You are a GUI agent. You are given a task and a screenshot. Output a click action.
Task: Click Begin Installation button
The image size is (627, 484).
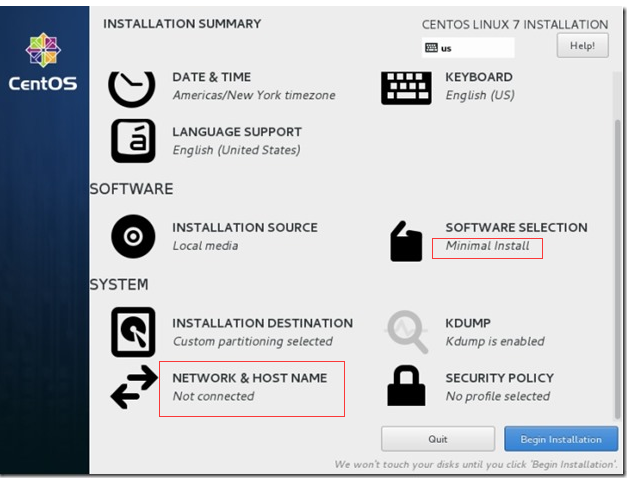[x=561, y=439]
